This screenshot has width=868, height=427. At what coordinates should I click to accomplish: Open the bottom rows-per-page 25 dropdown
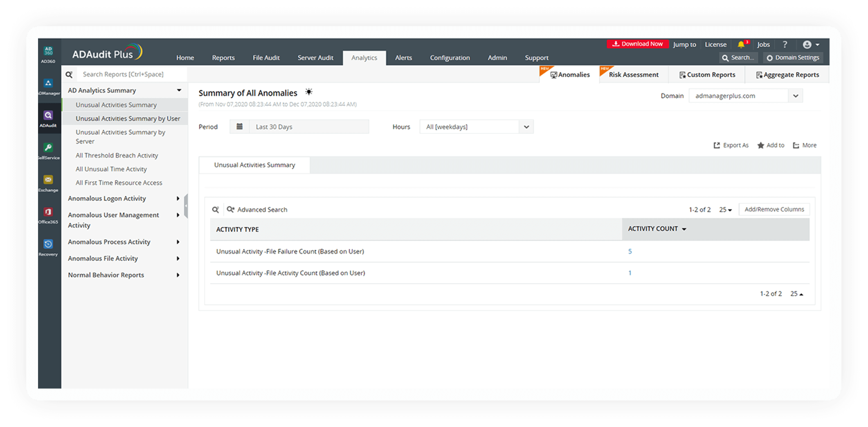click(796, 294)
